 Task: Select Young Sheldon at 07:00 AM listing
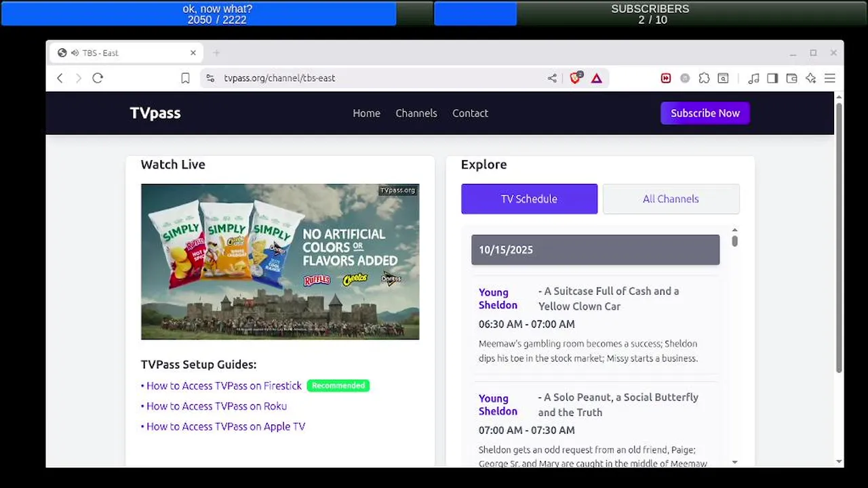[x=498, y=405]
